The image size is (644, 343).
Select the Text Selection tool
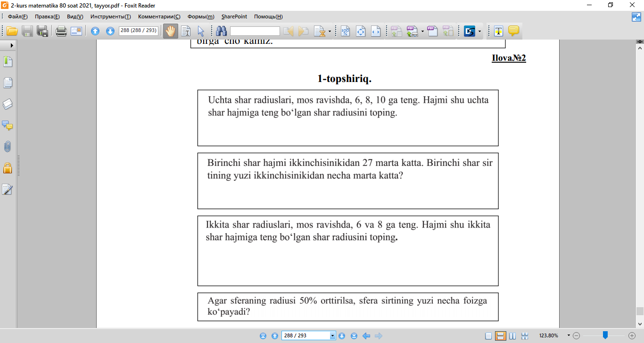click(186, 32)
